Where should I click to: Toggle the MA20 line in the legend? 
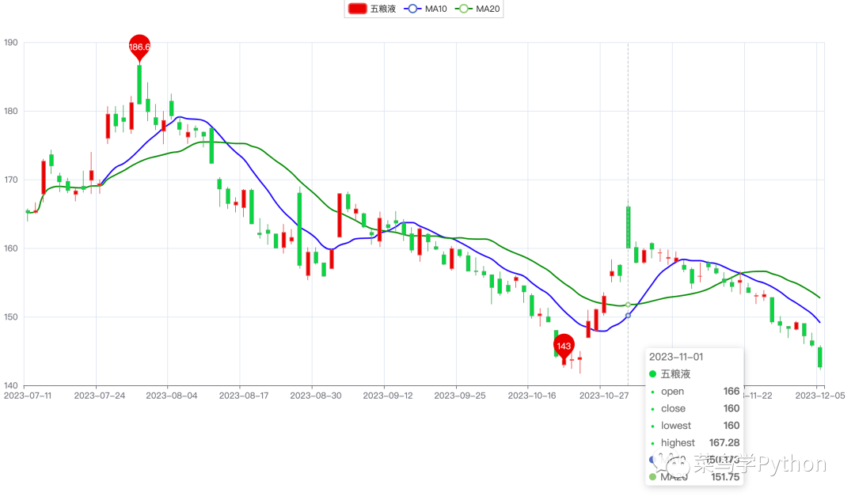(x=477, y=9)
